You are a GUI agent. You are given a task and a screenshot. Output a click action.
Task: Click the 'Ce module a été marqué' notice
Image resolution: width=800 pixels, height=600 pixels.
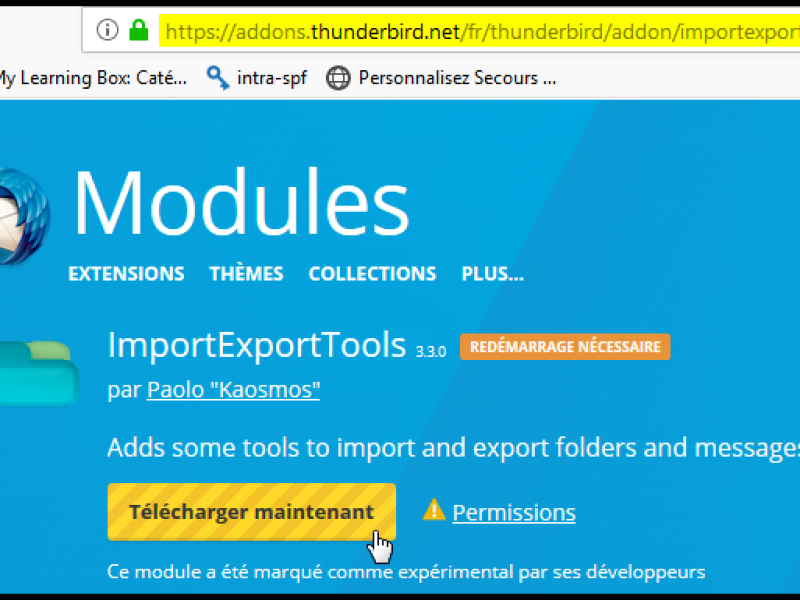point(406,572)
